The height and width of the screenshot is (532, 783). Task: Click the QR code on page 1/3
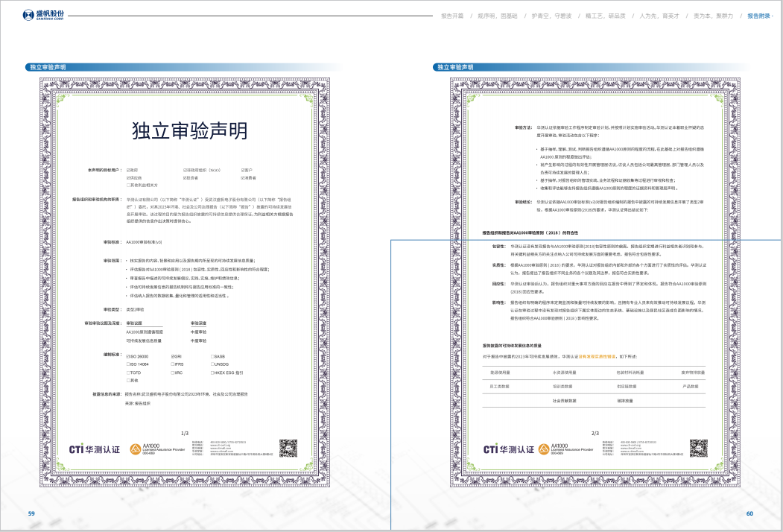pyautogui.click(x=288, y=447)
